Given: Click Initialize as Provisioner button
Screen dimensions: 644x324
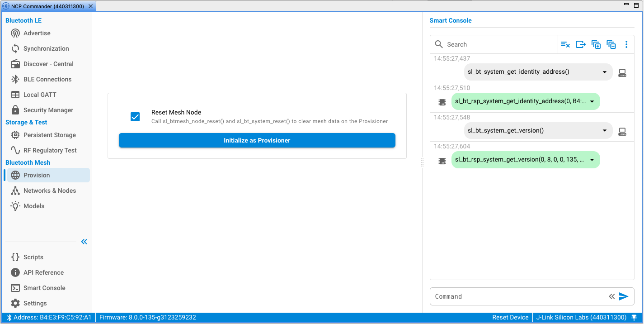Looking at the screenshot, I should [x=257, y=140].
